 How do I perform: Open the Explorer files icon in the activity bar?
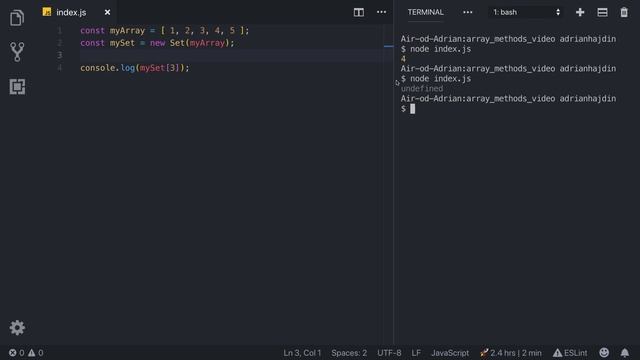pyautogui.click(x=17, y=18)
